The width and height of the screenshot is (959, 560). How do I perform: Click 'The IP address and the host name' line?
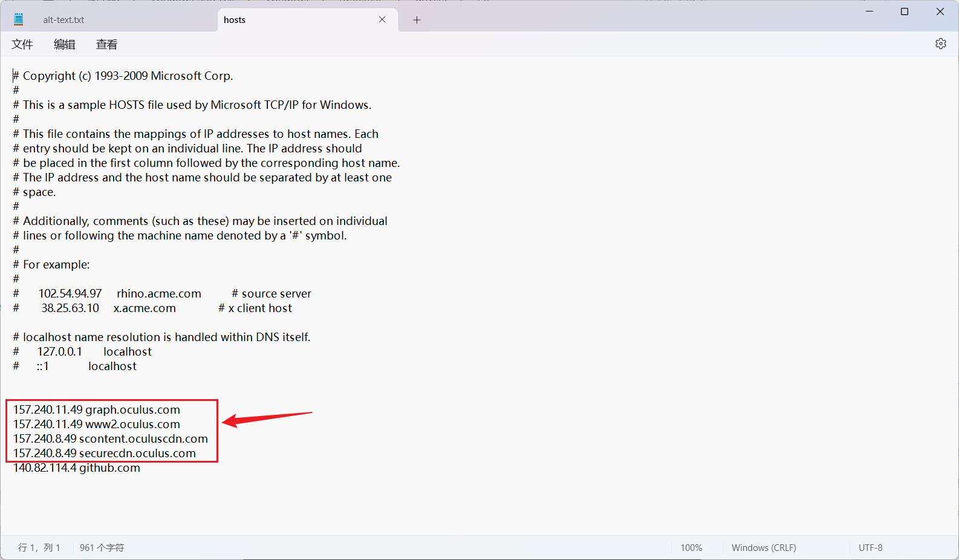pyautogui.click(x=203, y=178)
